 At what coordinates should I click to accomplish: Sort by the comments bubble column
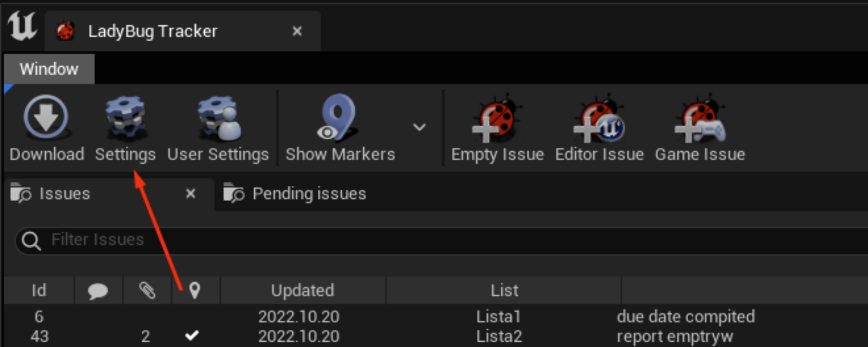[98, 290]
